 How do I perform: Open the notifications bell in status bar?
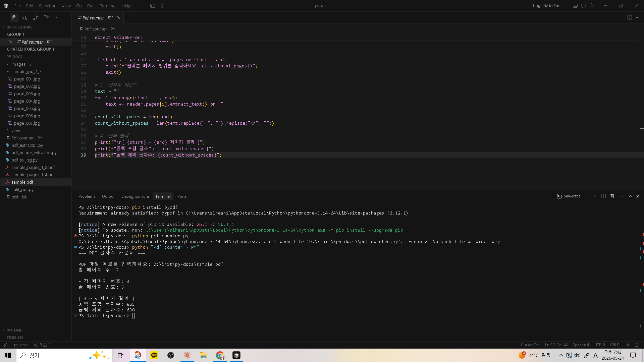tap(636, 345)
